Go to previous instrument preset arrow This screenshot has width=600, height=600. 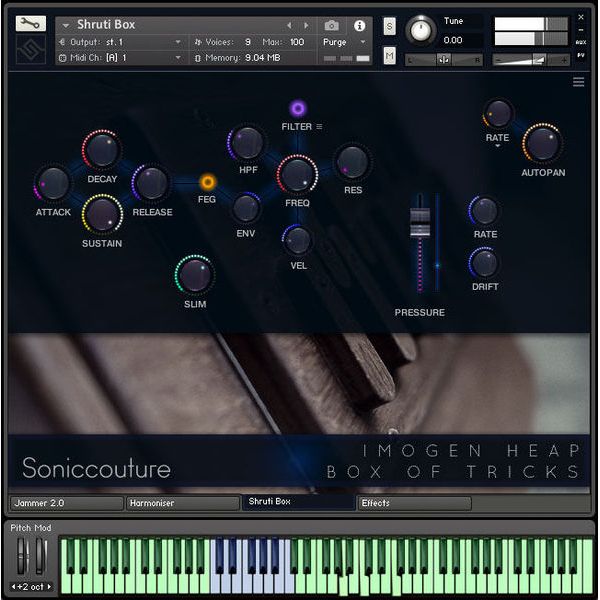(289, 25)
